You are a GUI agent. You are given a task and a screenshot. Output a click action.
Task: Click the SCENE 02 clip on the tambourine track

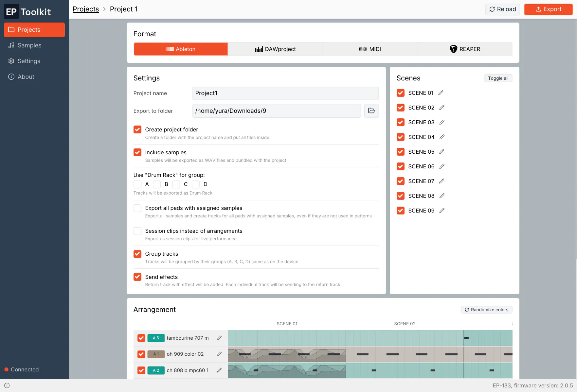pos(405,338)
